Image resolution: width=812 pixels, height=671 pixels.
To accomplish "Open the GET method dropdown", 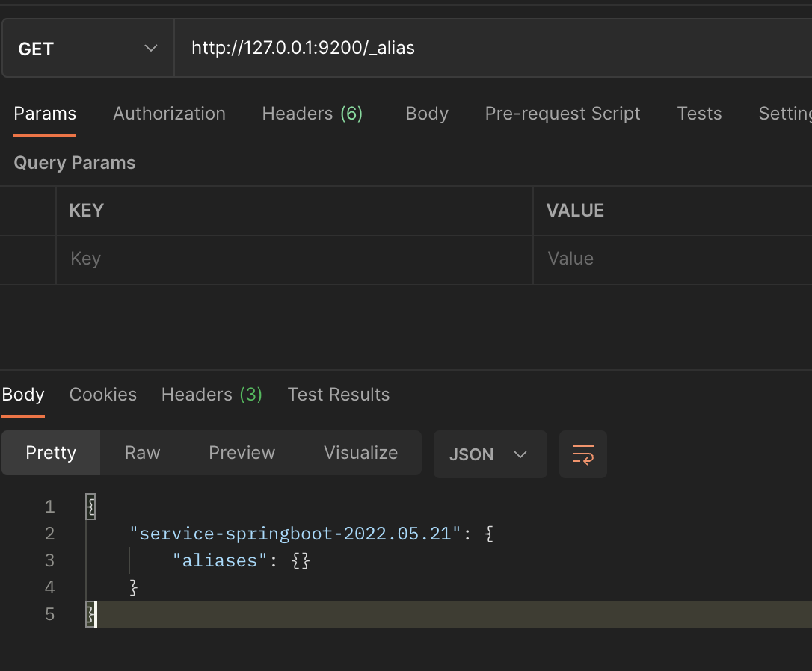I will [x=88, y=49].
